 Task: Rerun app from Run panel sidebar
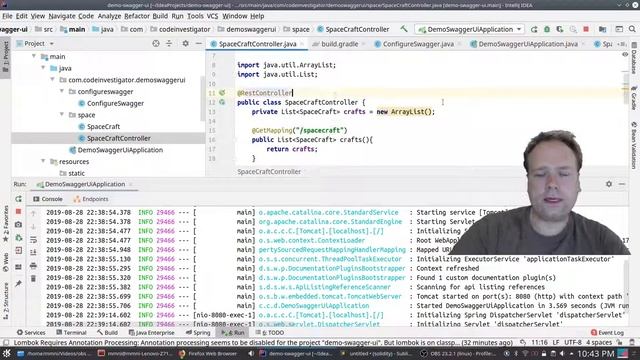18,199
